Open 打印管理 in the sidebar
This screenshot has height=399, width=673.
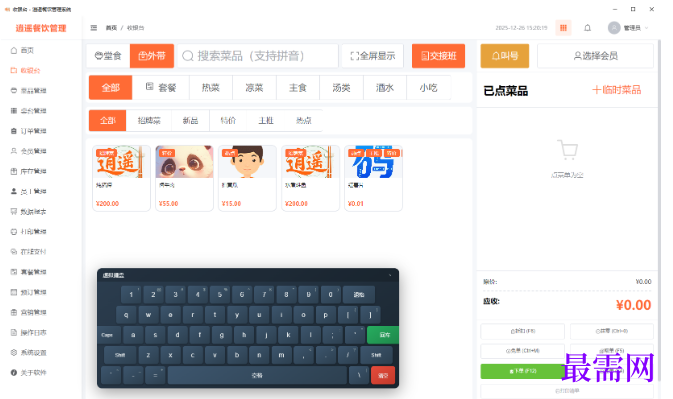(28, 232)
